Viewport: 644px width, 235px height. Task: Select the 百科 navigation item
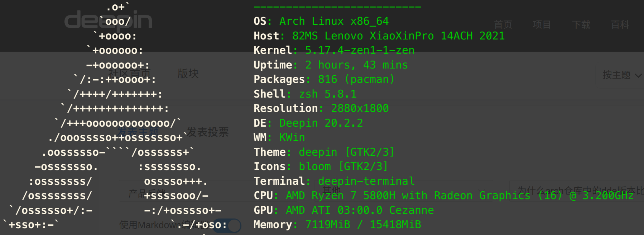point(620,24)
